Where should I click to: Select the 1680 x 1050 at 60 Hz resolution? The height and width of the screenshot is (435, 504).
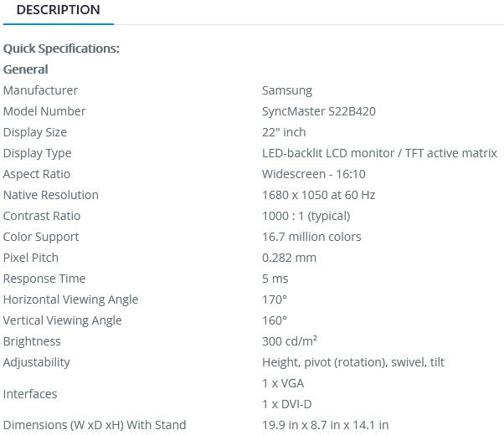(318, 195)
